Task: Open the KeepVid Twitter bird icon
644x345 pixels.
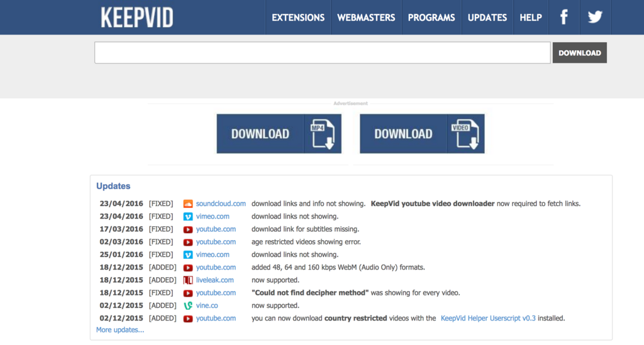Action: click(x=595, y=17)
